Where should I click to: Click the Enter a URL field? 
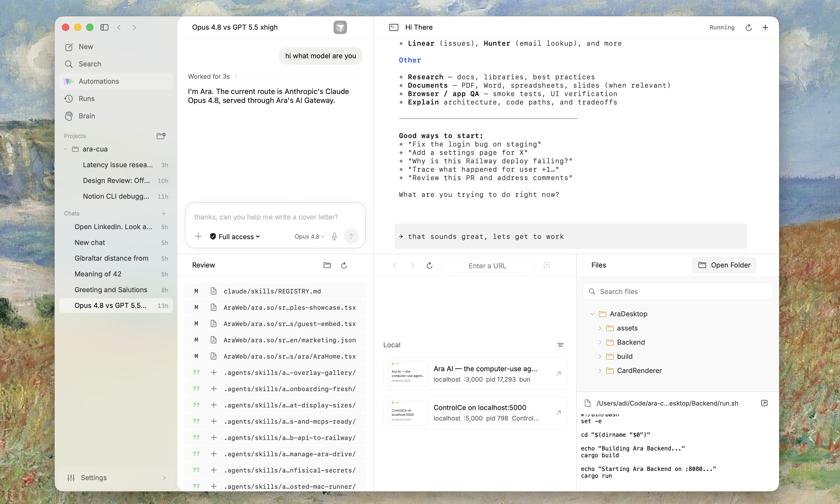487,265
